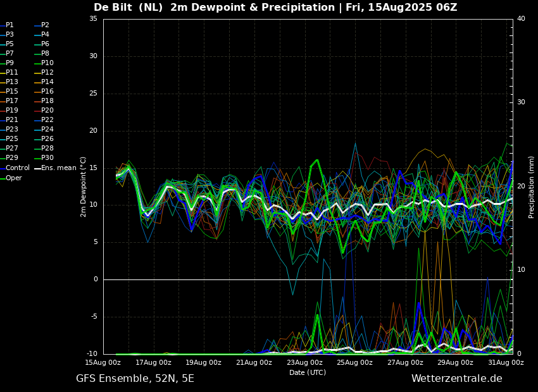Click the chart title De Bilt (NL)
Image resolution: width=538 pixels, height=392 pixels.
[x=128, y=7]
